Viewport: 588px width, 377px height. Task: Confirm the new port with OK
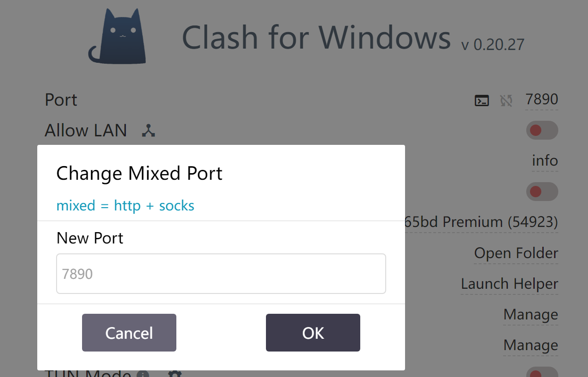(313, 333)
